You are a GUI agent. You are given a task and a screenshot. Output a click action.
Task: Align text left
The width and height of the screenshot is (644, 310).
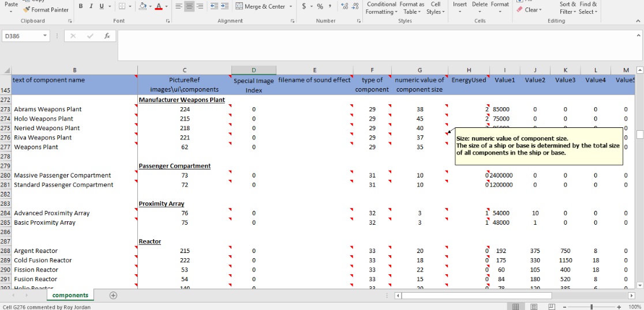click(x=179, y=6)
